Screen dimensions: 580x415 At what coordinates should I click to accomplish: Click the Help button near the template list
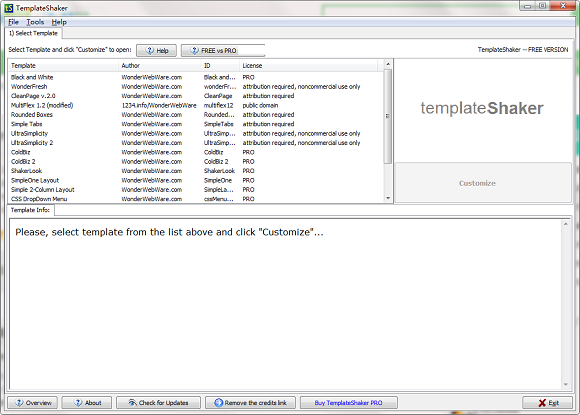(156, 51)
